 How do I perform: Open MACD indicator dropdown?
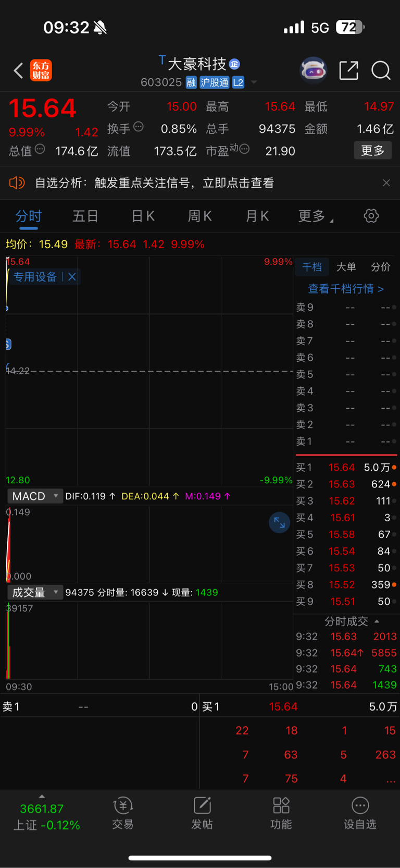[35, 496]
